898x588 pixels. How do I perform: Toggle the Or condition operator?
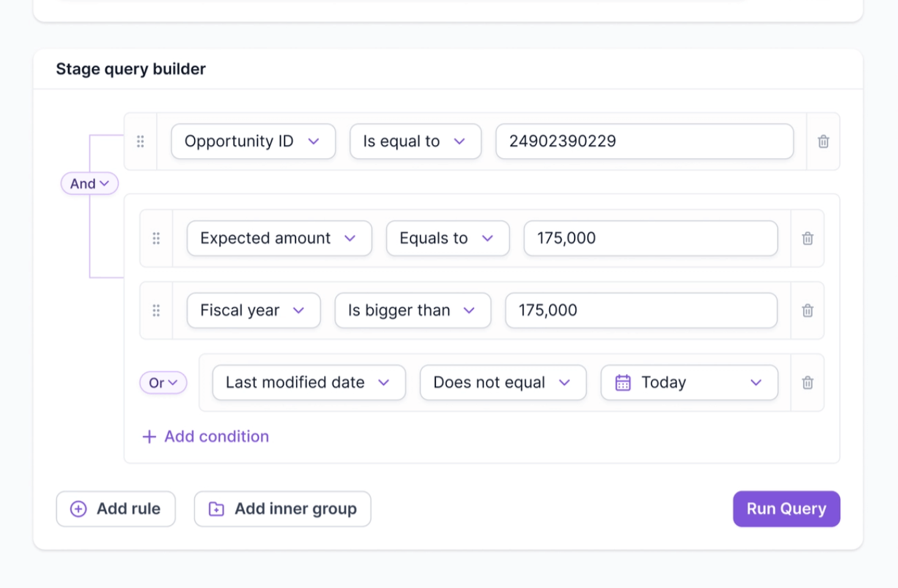pos(163,382)
